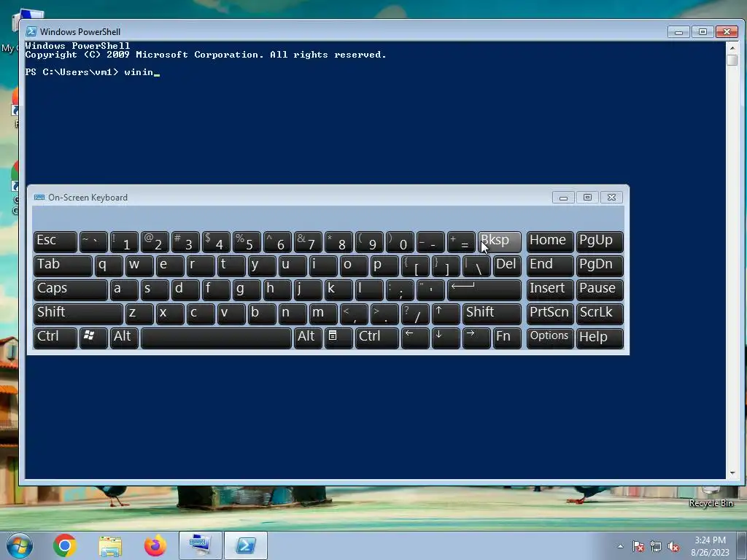Image resolution: width=747 pixels, height=560 pixels.
Task: Click the up arrow key
Action: [x=446, y=314]
